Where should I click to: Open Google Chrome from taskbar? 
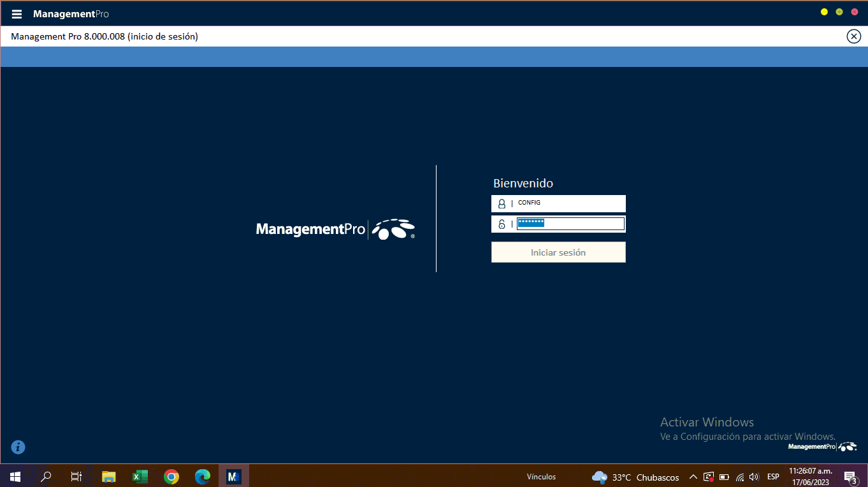(x=171, y=476)
